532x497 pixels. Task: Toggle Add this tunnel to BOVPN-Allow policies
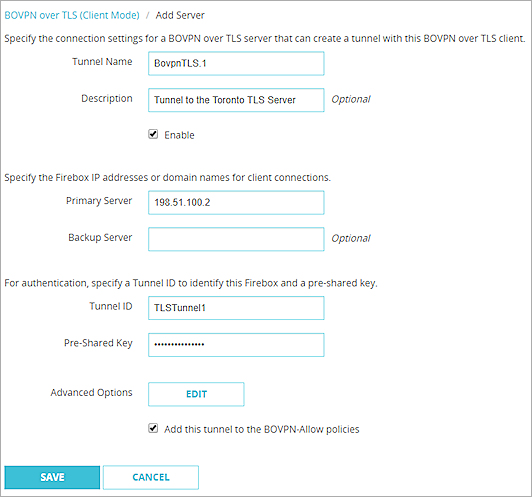[x=153, y=428]
